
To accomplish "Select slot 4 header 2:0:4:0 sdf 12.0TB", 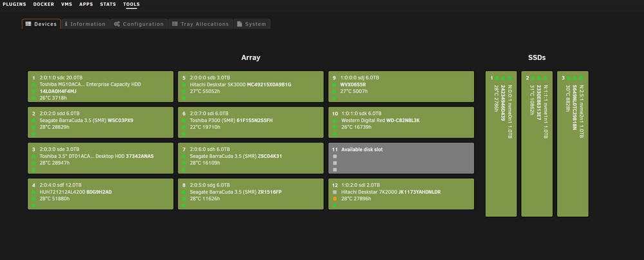I will (x=61, y=185).
